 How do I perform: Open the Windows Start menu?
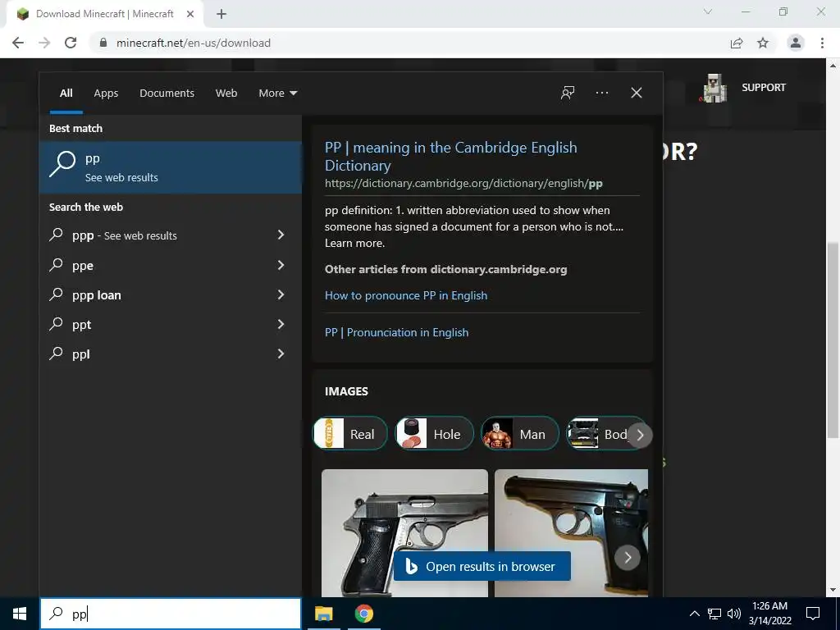tap(20, 614)
